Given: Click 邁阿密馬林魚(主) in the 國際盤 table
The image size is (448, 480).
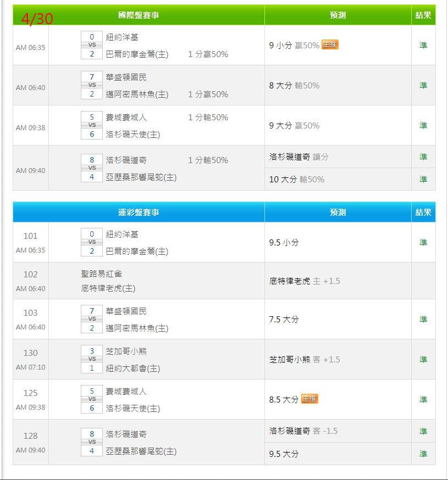Looking at the screenshot, I should (137, 94).
